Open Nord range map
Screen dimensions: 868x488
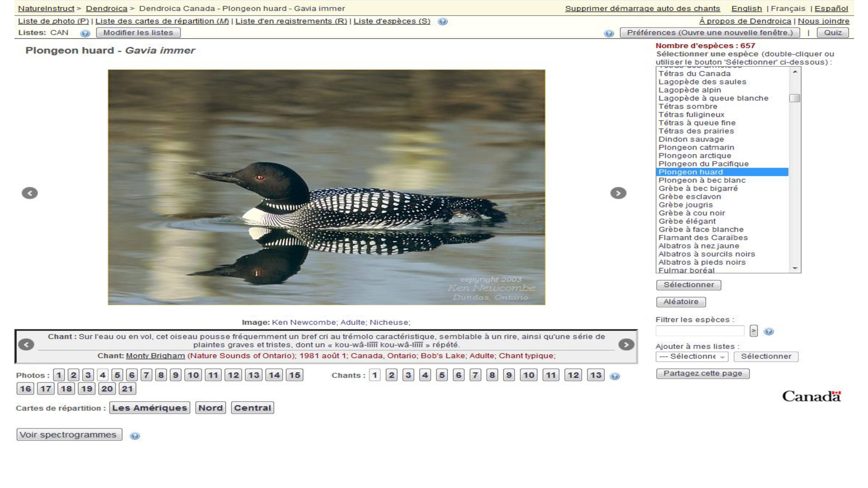pyautogui.click(x=210, y=408)
